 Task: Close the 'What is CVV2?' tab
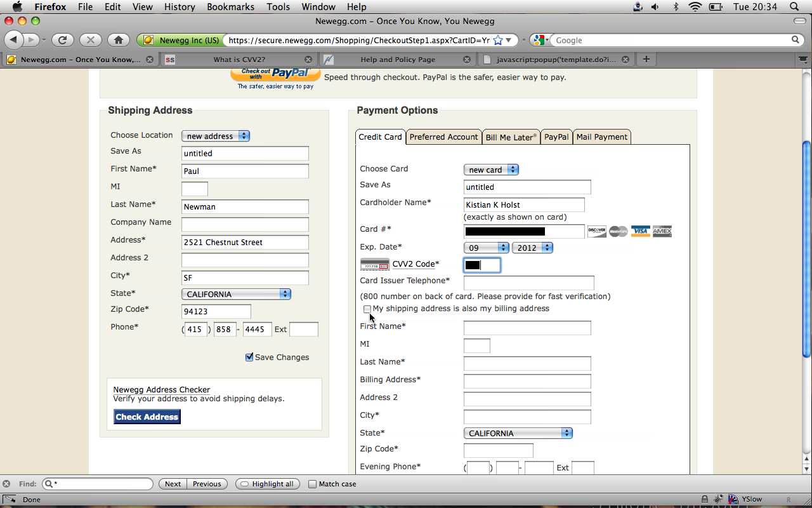pyautogui.click(x=308, y=60)
